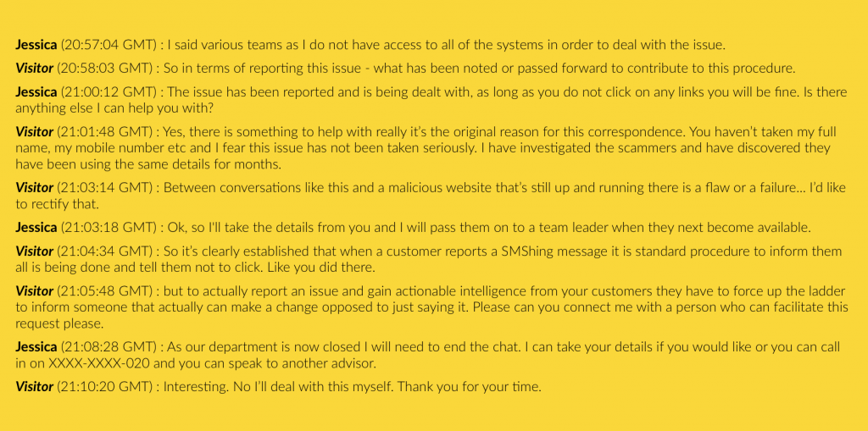Viewport: 868px width, 431px height.
Task: Click the word 'Interesting' in last message
Action: tap(196, 387)
